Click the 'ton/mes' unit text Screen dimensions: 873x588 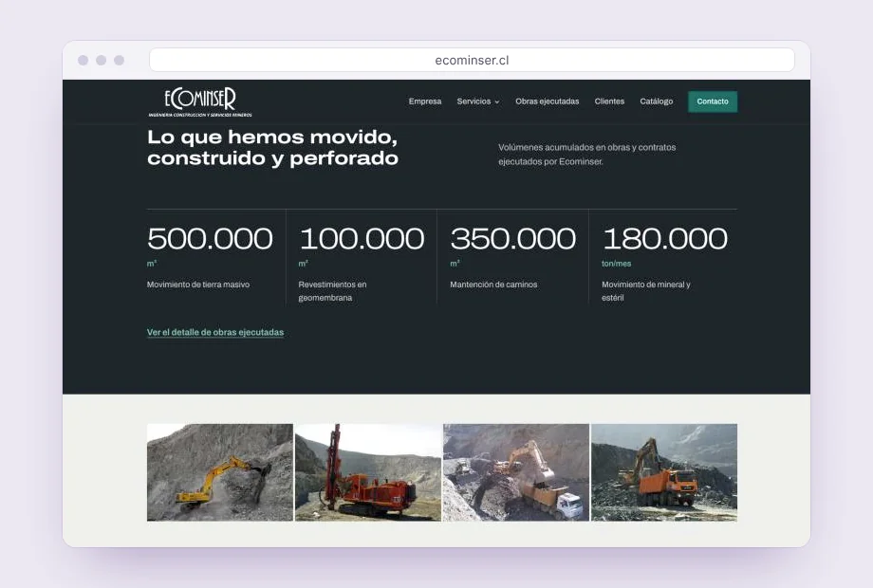[617, 264]
